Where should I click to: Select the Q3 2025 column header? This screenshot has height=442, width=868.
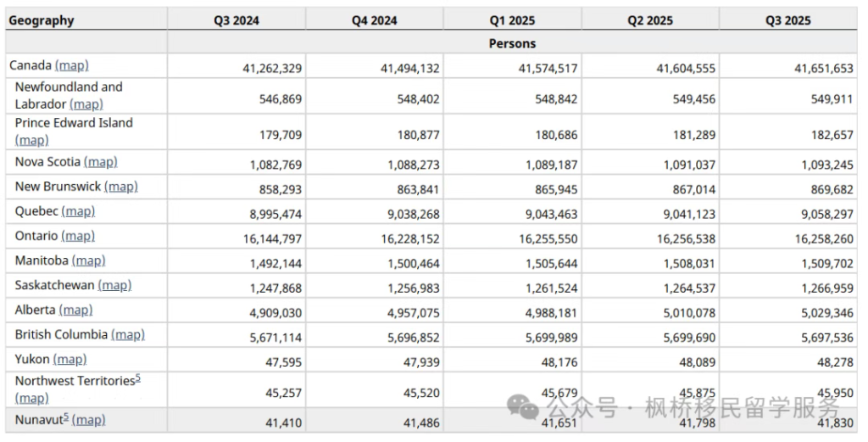(787, 20)
